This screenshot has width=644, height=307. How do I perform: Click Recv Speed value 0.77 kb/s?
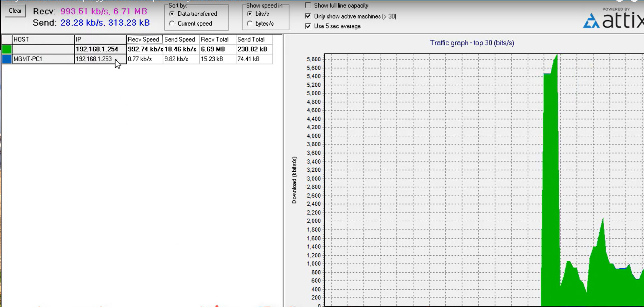(144, 59)
